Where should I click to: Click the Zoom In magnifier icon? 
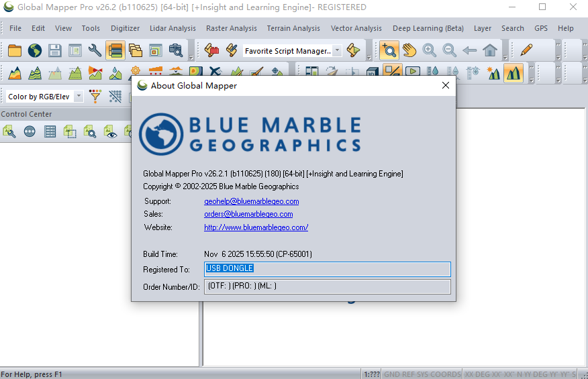coord(430,50)
